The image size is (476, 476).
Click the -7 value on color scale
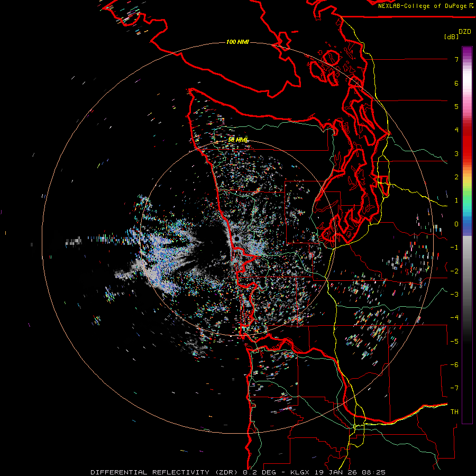pyautogui.click(x=454, y=388)
